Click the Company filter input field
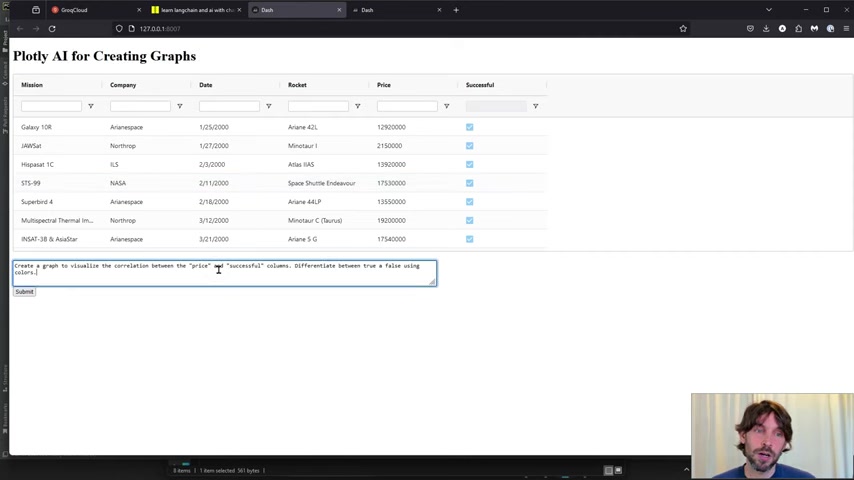The image size is (854, 480). [x=140, y=106]
